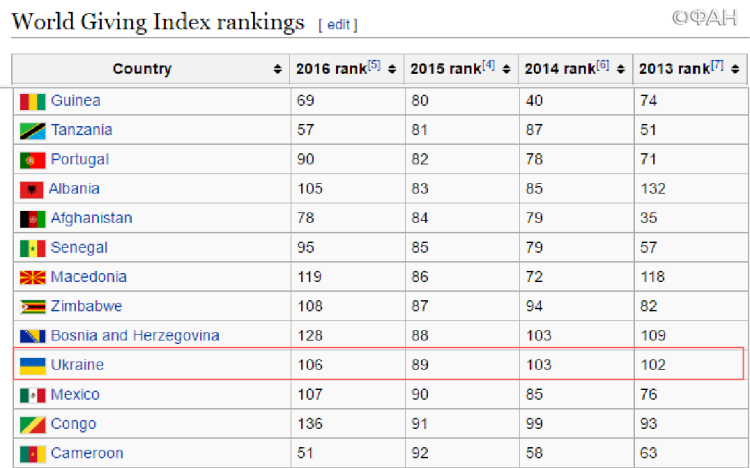This screenshot has height=468, width=750.
Task: Open the Zimbabwe country link
Action: (x=86, y=306)
